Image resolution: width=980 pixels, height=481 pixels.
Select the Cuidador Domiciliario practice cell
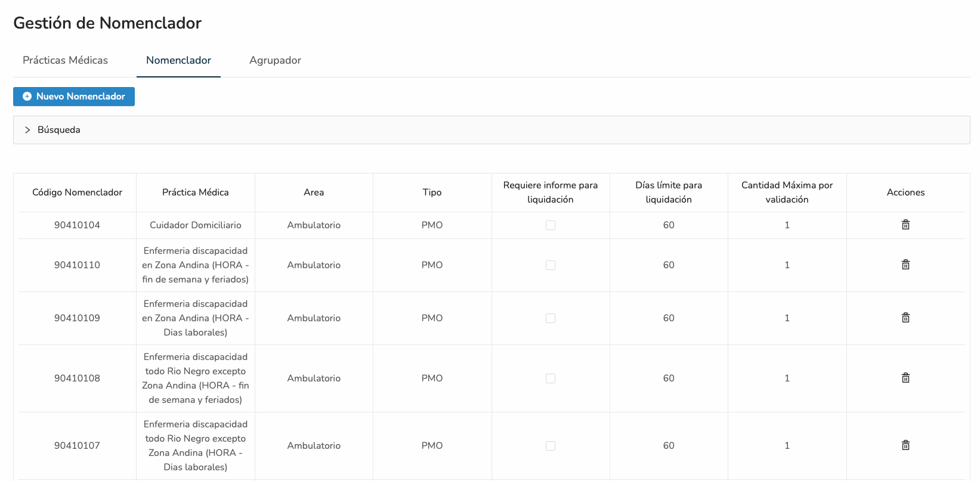pyautogui.click(x=195, y=225)
